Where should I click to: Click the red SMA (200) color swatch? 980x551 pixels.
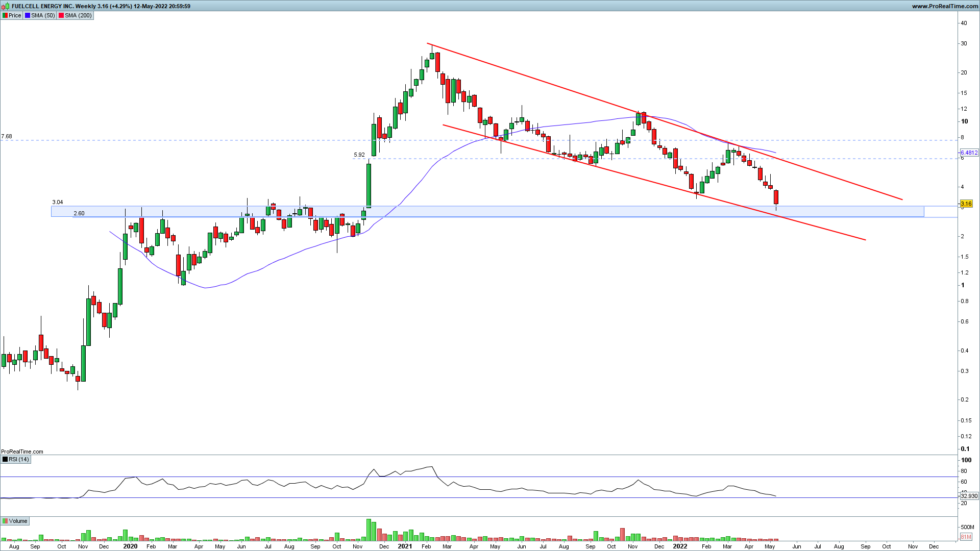61,15
